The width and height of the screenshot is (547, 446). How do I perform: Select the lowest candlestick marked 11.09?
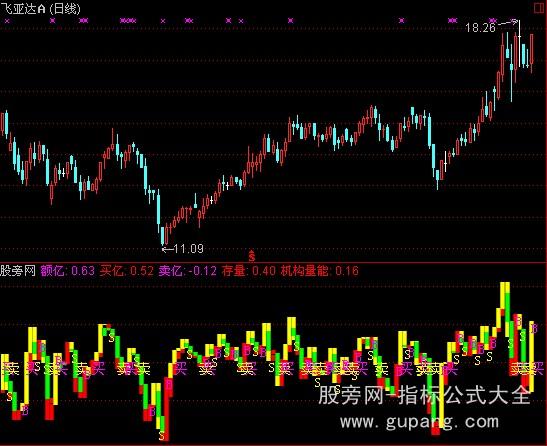click(163, 236)
